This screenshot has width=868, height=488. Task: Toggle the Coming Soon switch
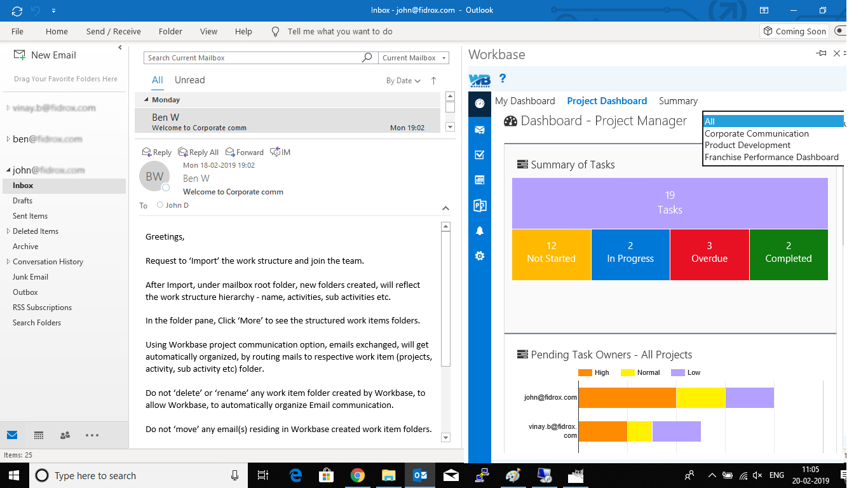pyautogui.click(x=841, y=30)
